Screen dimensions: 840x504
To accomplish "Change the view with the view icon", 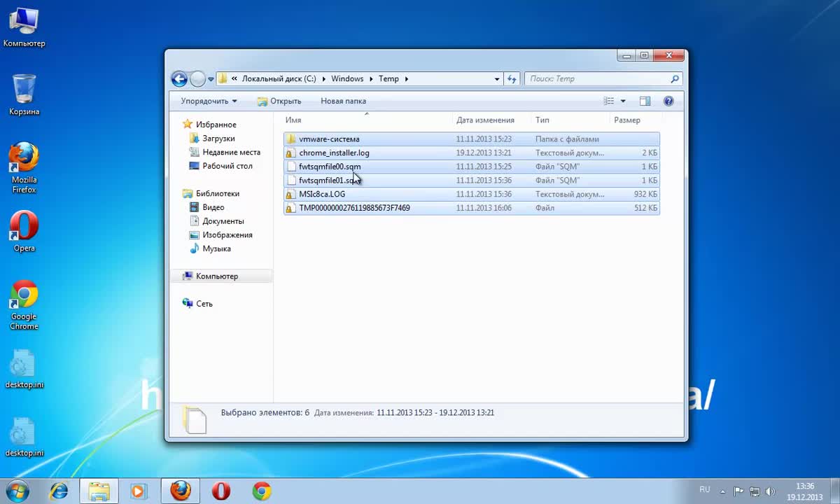I will 609,101.
